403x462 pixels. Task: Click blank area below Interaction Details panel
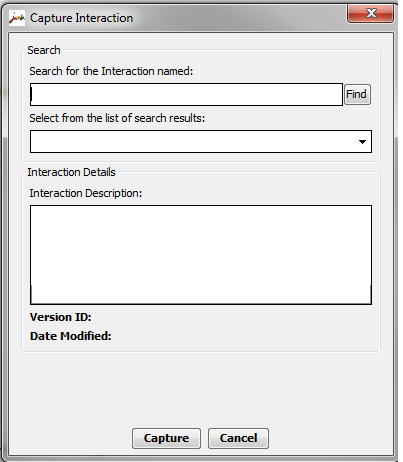(x=201, y=388)
